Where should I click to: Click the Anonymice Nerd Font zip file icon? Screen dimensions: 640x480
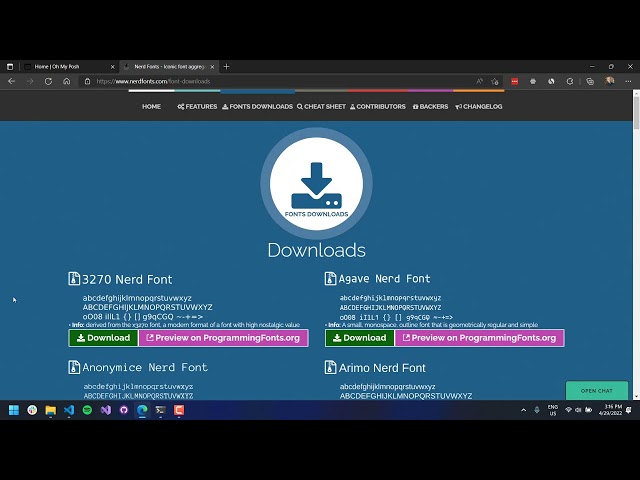[74, 367]
